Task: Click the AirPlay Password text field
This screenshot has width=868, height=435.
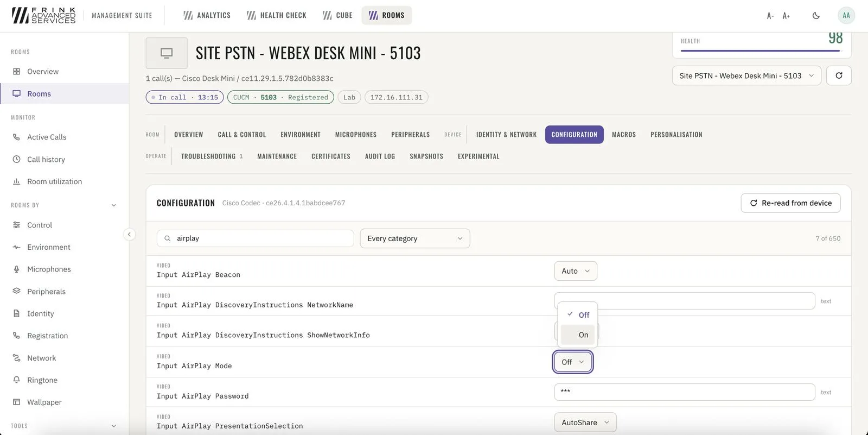Action: pos(685,392)
